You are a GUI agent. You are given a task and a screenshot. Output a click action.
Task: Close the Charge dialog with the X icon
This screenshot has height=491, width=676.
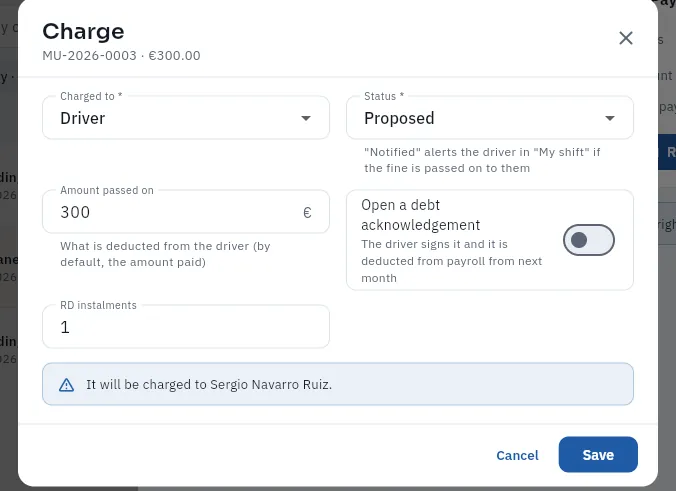coord(626,38)
